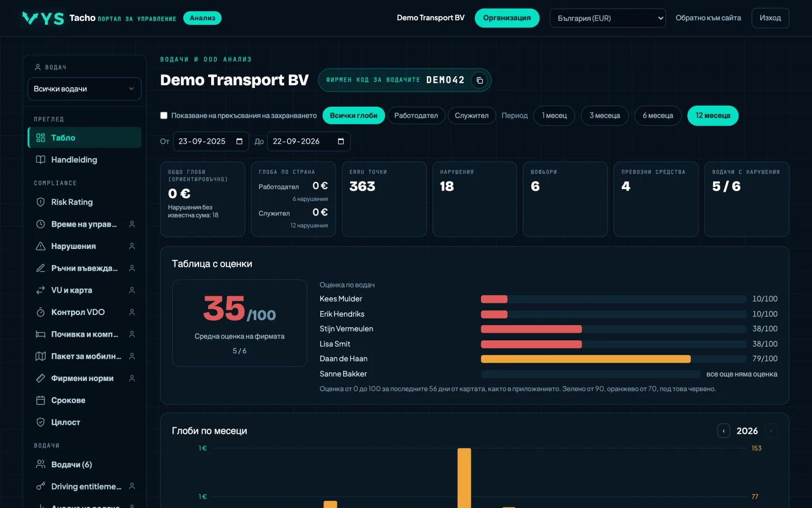
Task: Open Handleiding book icon
Action: pyautogui.click(x=41, y=160)
